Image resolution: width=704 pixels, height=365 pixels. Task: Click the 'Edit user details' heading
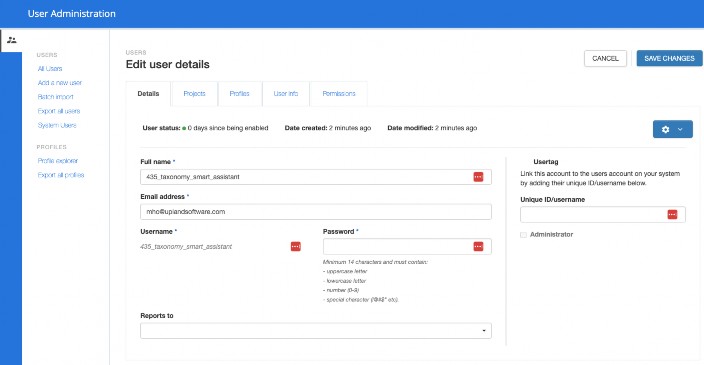[167, 64]
